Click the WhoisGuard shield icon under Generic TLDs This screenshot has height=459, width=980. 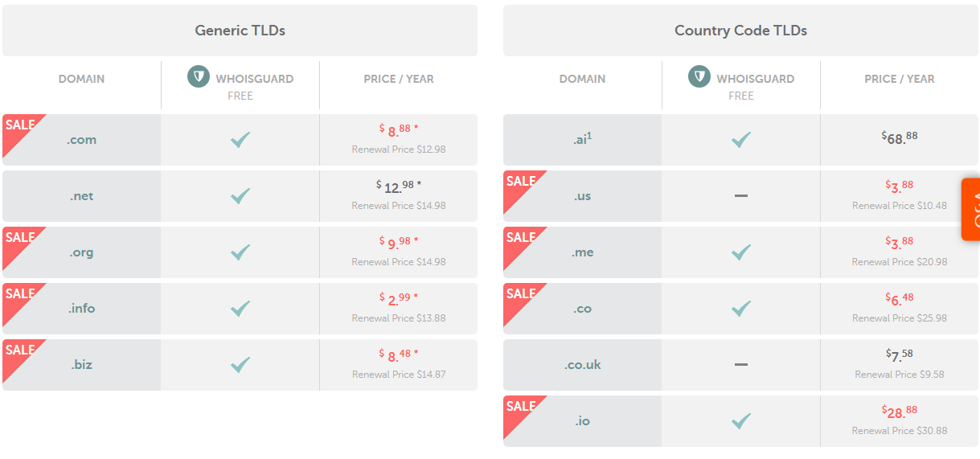pyautogui.click(x=199, y=78)
